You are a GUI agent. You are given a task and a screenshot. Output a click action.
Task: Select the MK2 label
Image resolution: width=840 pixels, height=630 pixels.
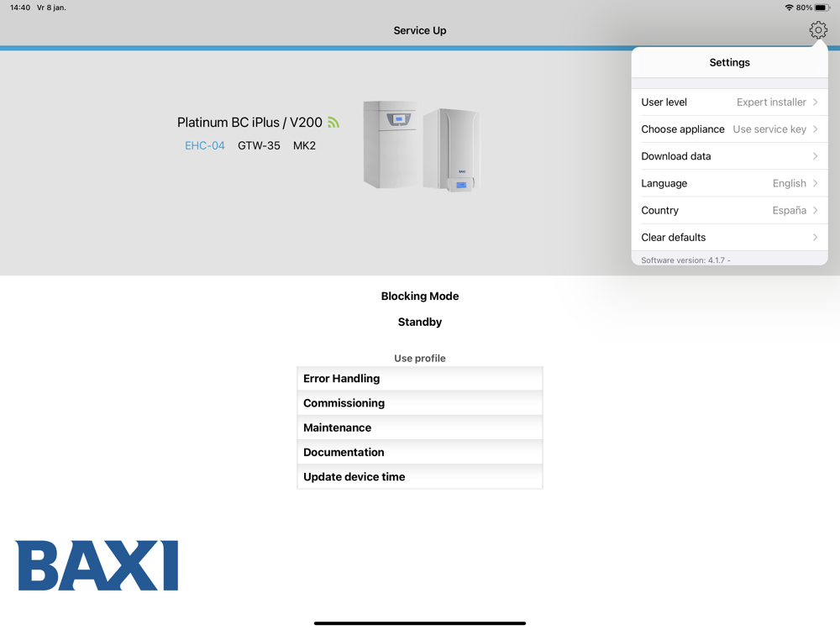point(304,145)
